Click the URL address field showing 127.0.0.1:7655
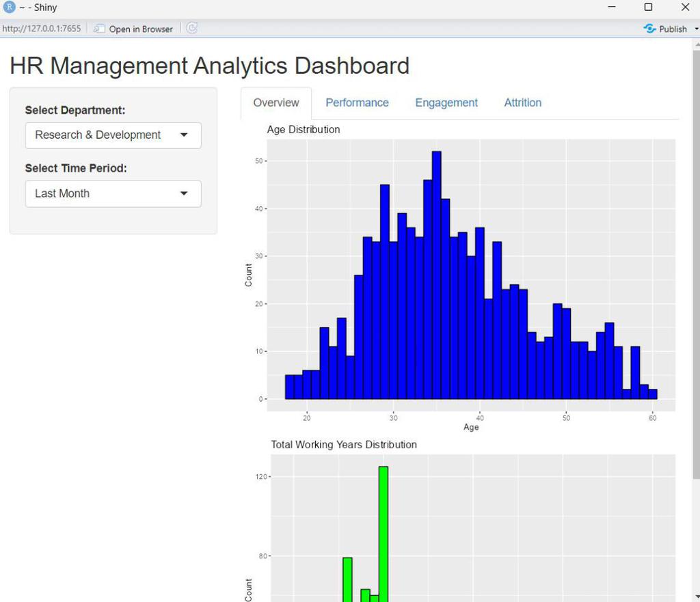Screen dimensions: 700x602 click(x=41, y=29)
